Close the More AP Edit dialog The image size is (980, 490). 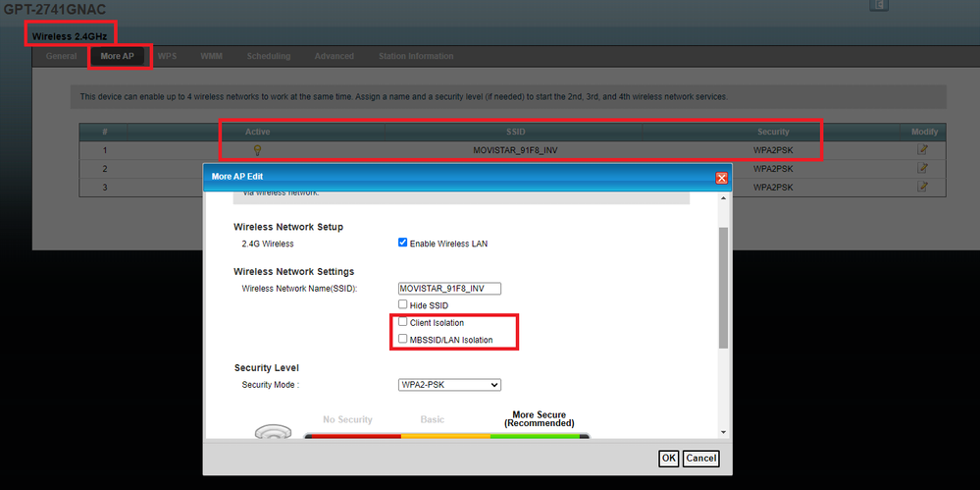click(x=721, y=178)
